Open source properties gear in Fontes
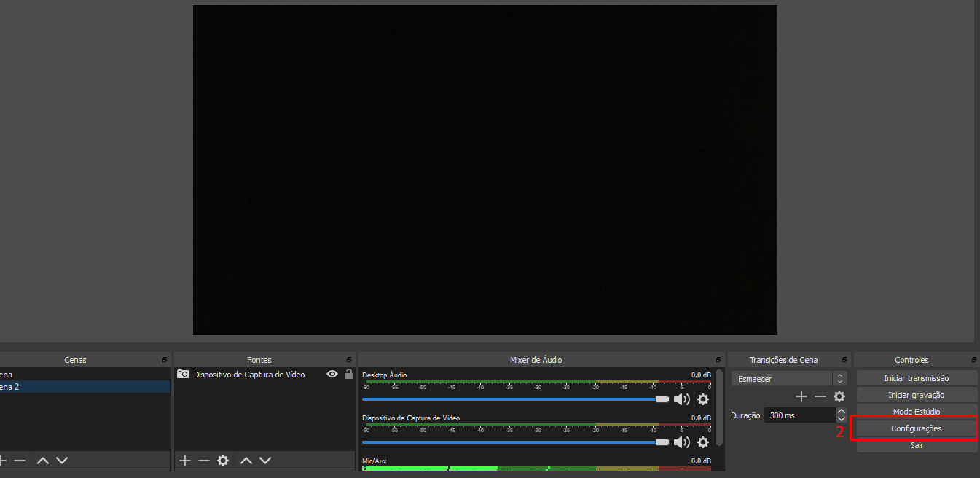The width and height of the screenshot is (980, 478). pyautogui.click(x=223, y=461)
